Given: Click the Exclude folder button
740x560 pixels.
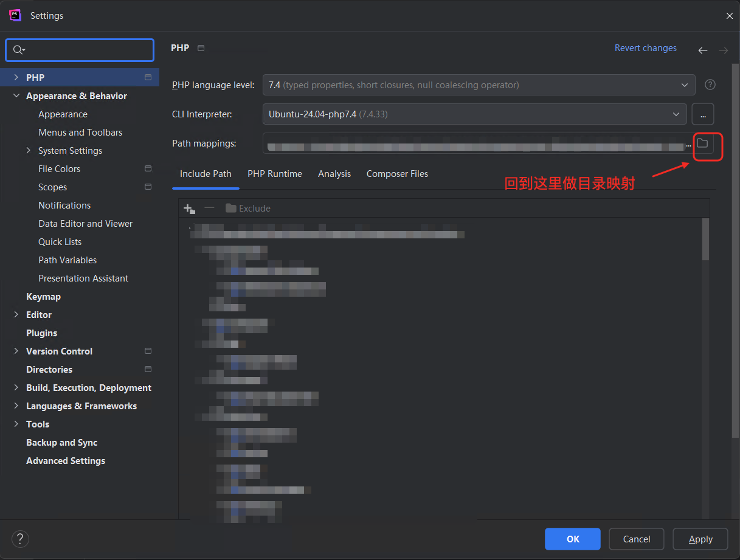Looking at the screenshot, I should 247,208.
